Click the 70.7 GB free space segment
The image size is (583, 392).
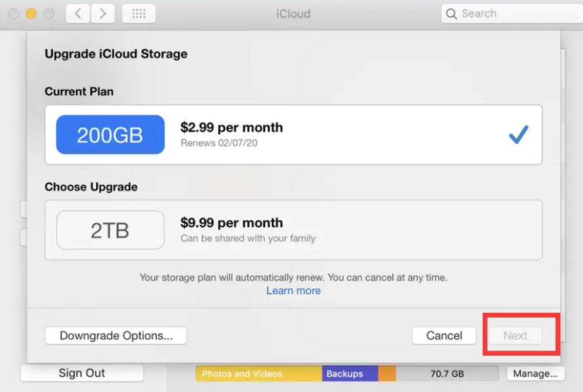447,373
